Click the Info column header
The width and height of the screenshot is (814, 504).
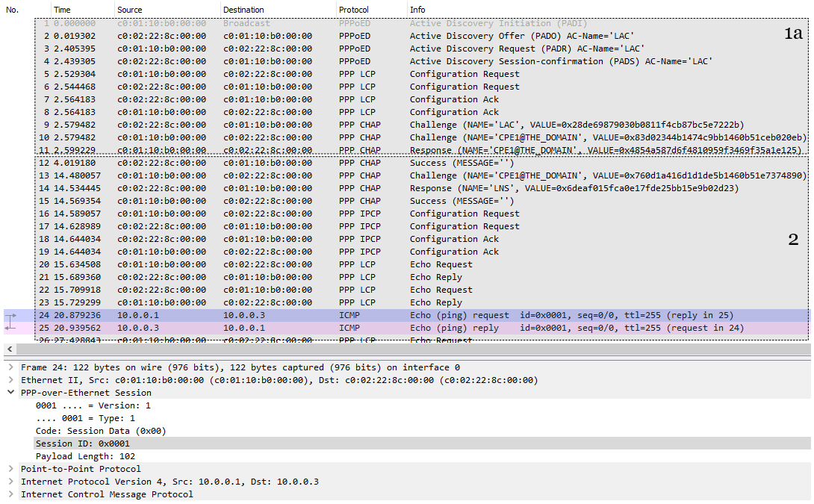pyautogui.click(x=417, y=10)
